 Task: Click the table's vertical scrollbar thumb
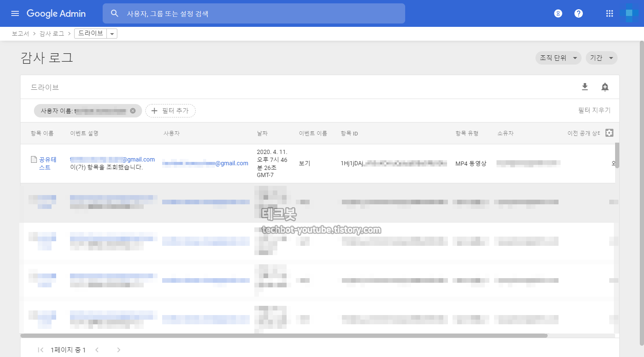[x=617, y=155]
